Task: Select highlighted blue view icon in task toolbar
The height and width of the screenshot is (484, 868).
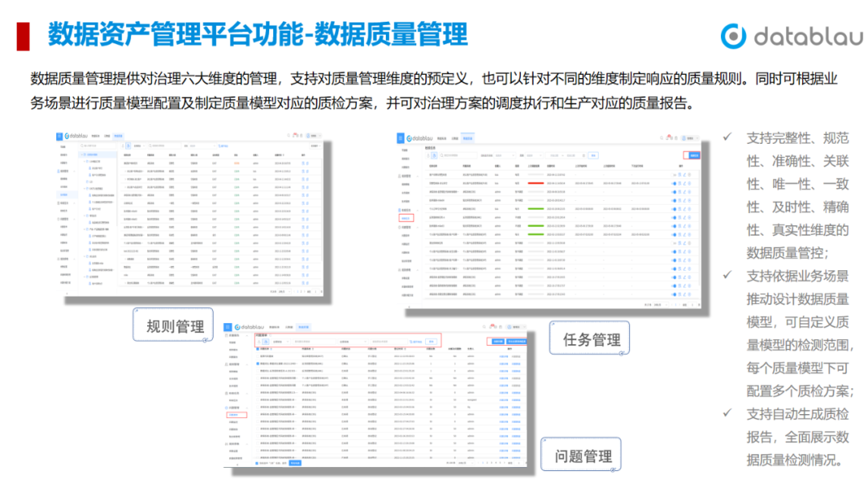Action: click(x=434, y=156)
